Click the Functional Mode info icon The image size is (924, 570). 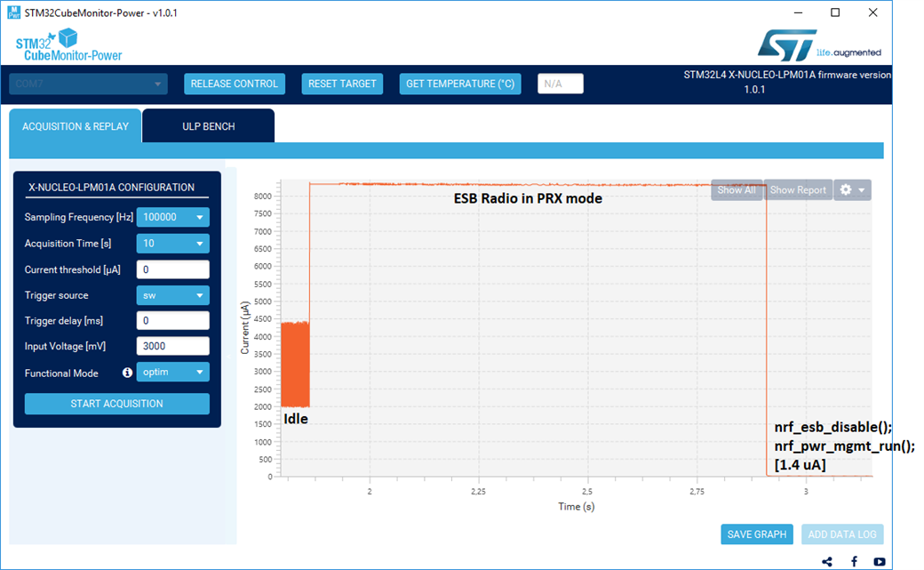point(127,373)
